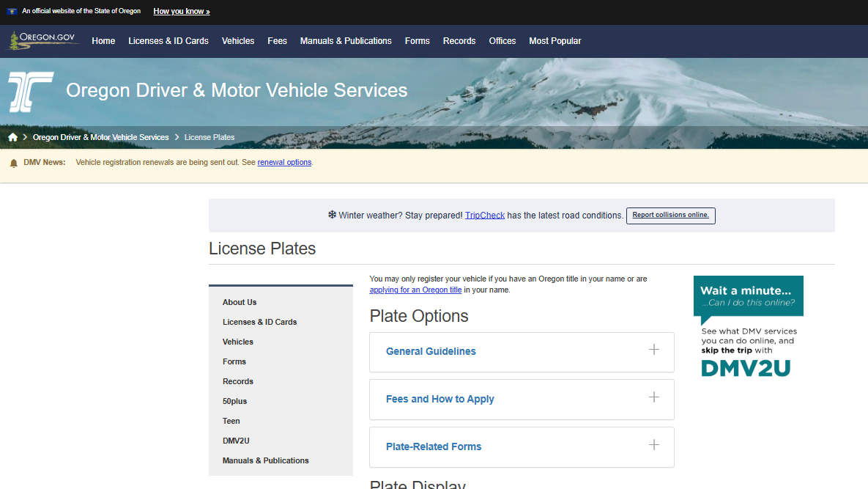Expand the Plate-Related Forms accordion
Screen dimensions: 868x489
pos(522,447)
